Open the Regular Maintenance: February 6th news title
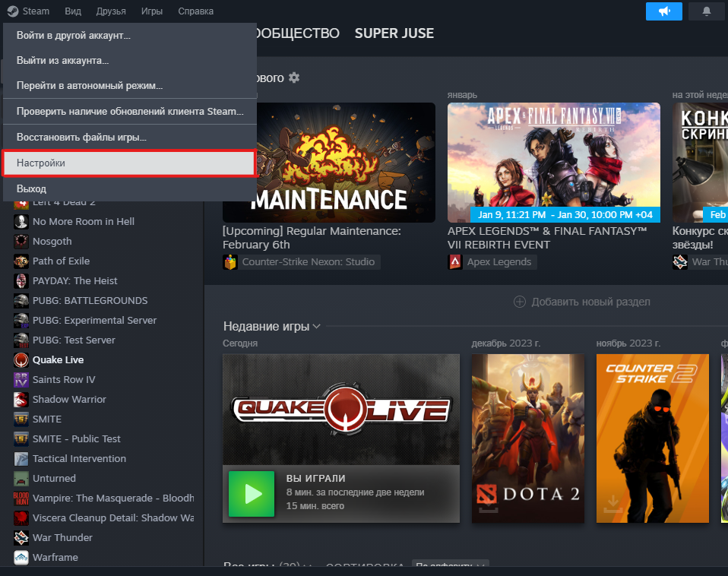 [312, 238]
